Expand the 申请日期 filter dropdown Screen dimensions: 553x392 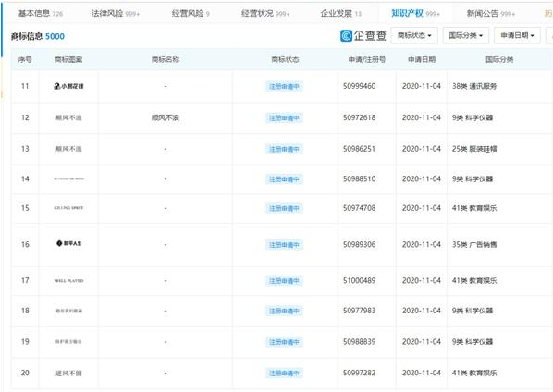[517, 36]
